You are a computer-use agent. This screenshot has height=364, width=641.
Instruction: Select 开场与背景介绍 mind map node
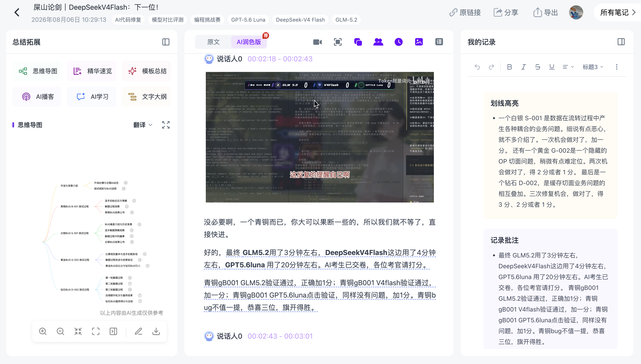pyautogui.click(x=69, y=186)
